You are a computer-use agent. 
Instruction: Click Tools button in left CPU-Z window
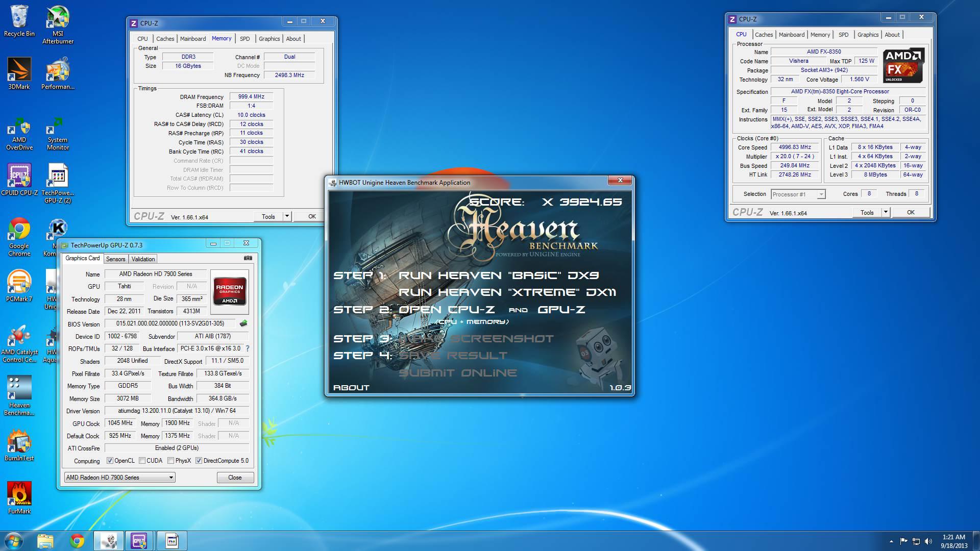point(268,216)
